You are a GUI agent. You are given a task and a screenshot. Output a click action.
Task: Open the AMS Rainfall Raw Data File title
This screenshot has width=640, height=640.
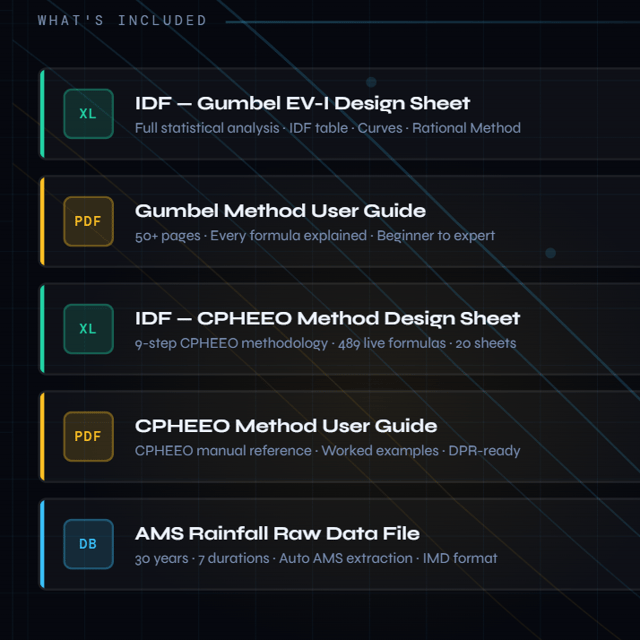tap(277, 533)
